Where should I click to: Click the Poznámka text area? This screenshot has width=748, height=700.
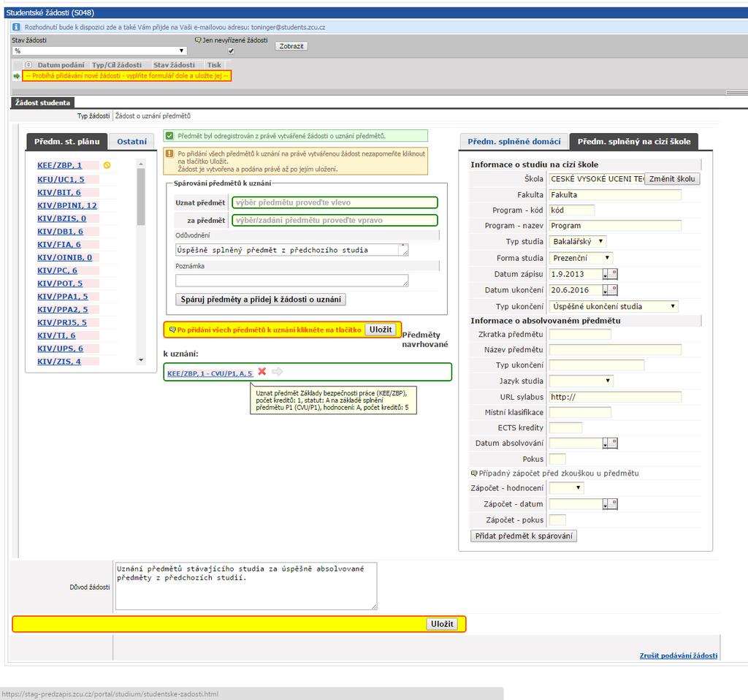click(x=291, y=281)
